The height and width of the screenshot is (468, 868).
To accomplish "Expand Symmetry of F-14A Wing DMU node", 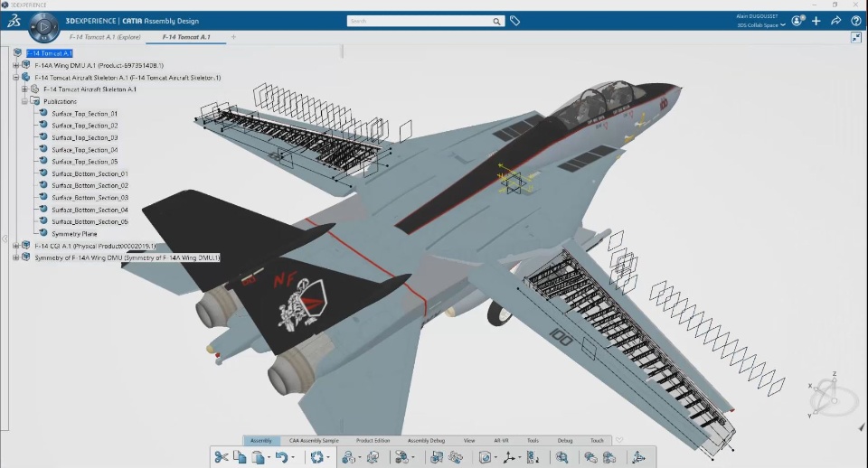I will [16, 257].
